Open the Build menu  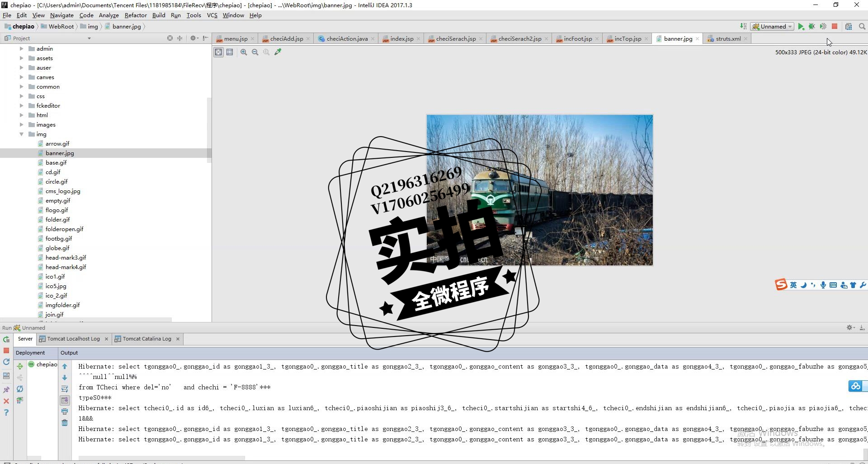click(159, 15)
